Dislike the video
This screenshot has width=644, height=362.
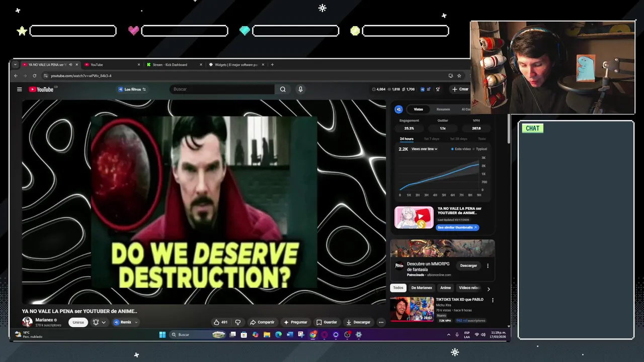238,322
